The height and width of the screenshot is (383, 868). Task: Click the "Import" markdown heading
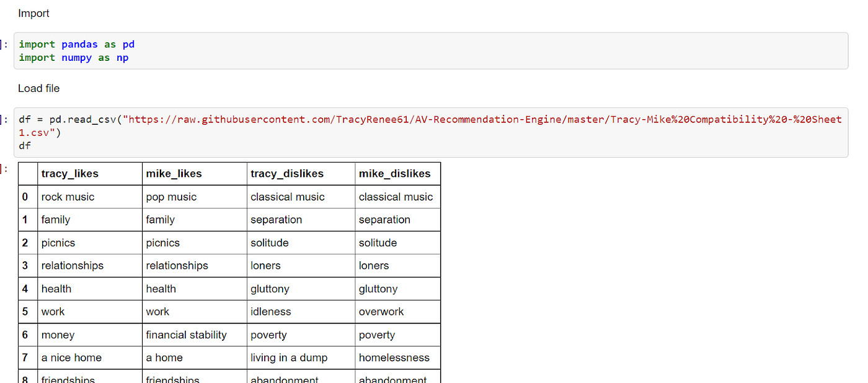[33, 13]
